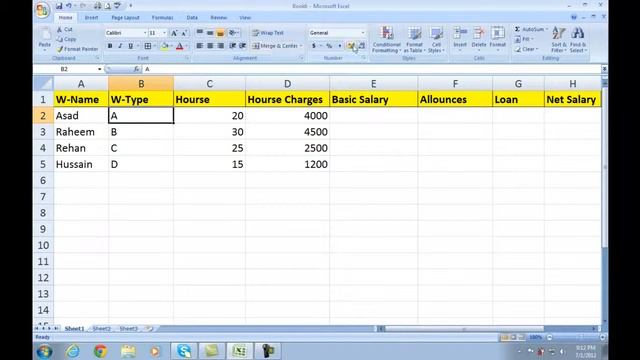Save workbook via Quick Access toolbar
The width and height of the screenshot is (640, 360).
pyautogui.click(x=59, y=6)
